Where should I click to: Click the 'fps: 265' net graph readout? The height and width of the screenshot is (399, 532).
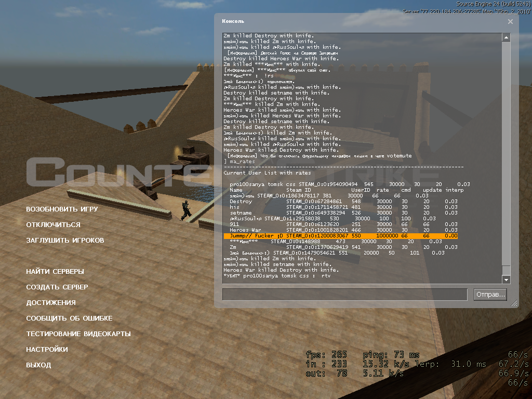coord(326,355)
